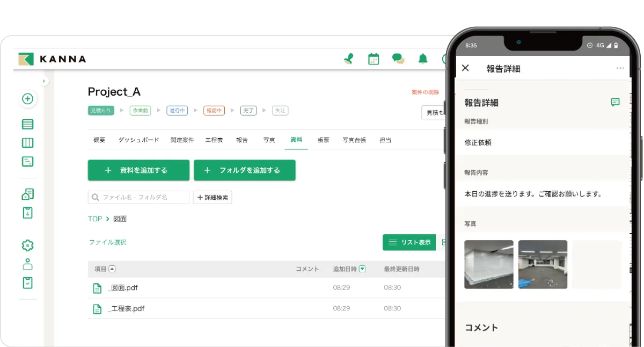Image resolution: width=644 pixels, height=347 pixels.
Task: Click the TOP breadcrumb link
Action: tap(95, 219)
